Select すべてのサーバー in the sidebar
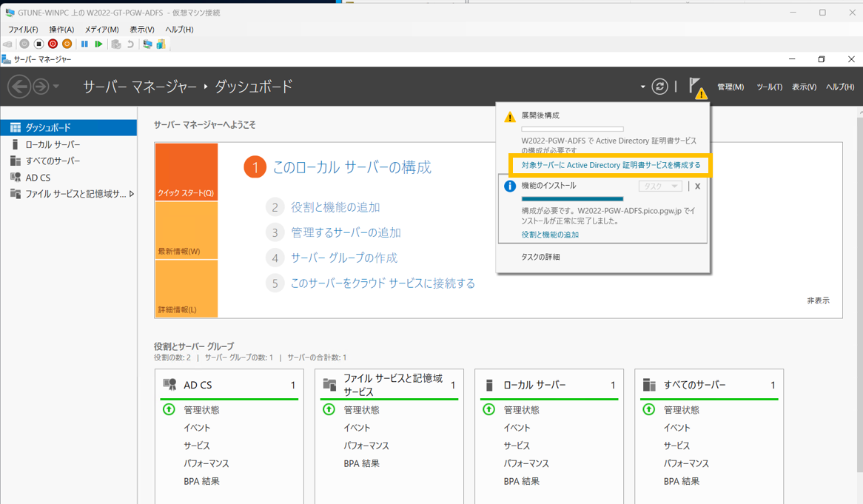Screen dimensions: 863x504 tap(68, 161)
